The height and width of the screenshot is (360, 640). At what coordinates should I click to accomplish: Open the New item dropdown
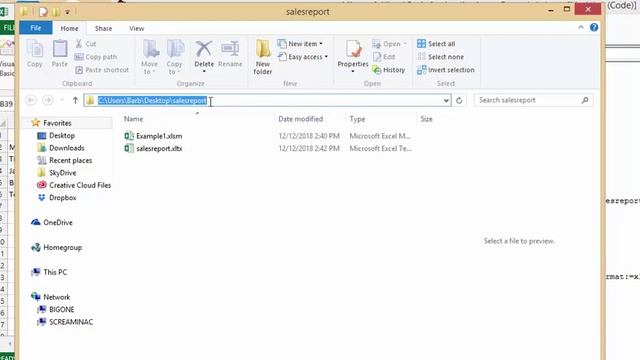point(300,44)
